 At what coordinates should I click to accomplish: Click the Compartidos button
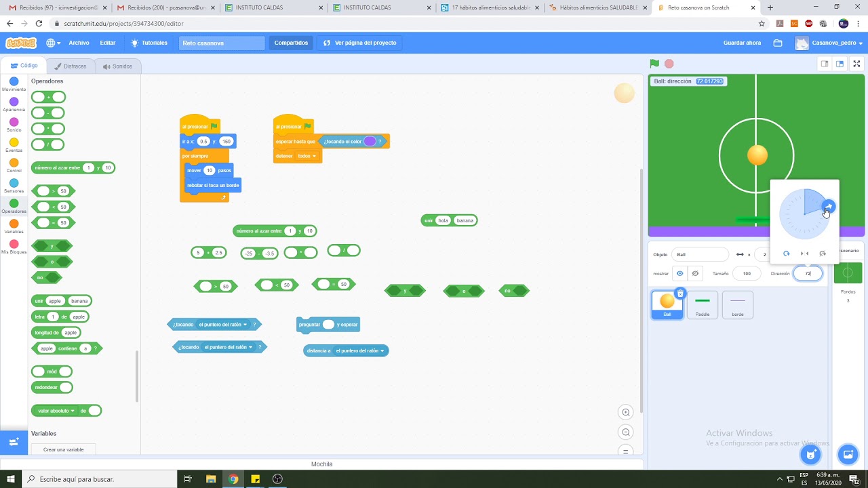click(x=291, y=43)
